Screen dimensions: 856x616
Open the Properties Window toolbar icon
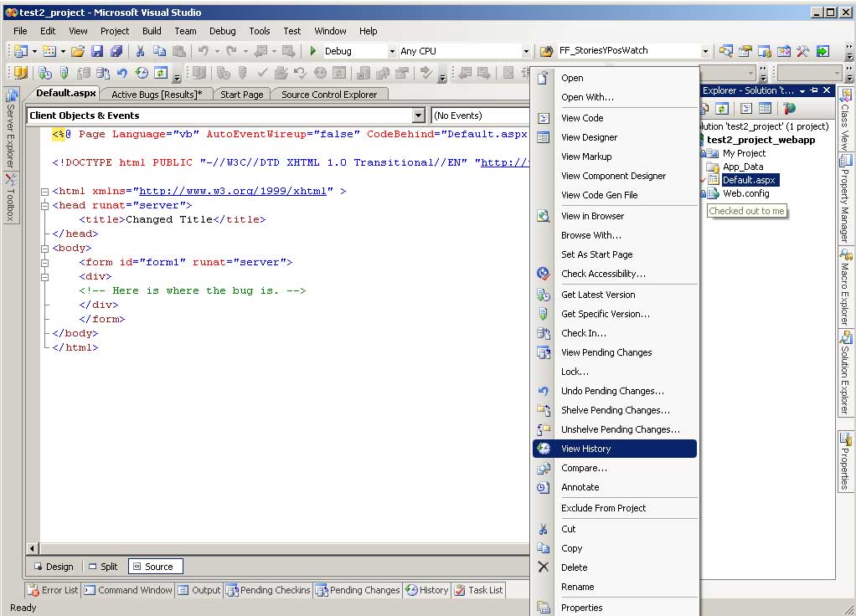(745, 51)
